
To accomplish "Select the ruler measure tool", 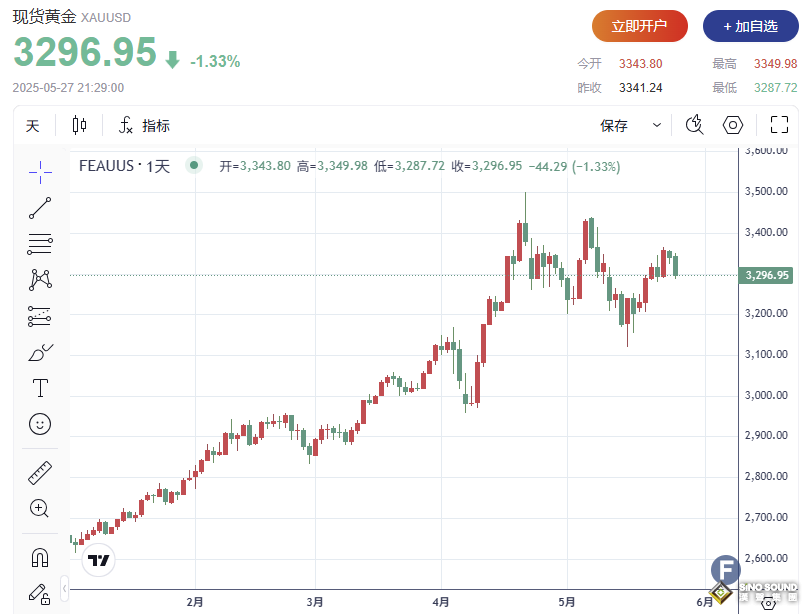I will pyautogui.click(x=40, y=472).
